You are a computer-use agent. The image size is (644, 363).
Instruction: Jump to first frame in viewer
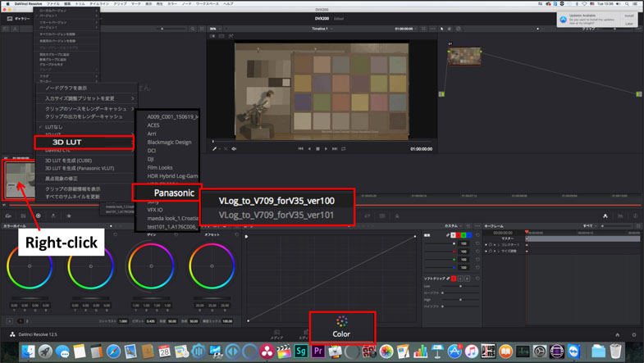click(x=300, y=149)
